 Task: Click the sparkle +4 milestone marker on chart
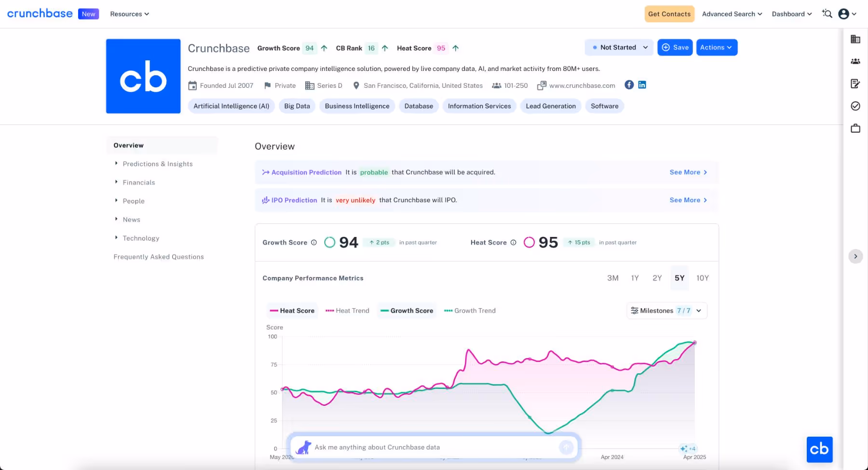pos(688,449)
